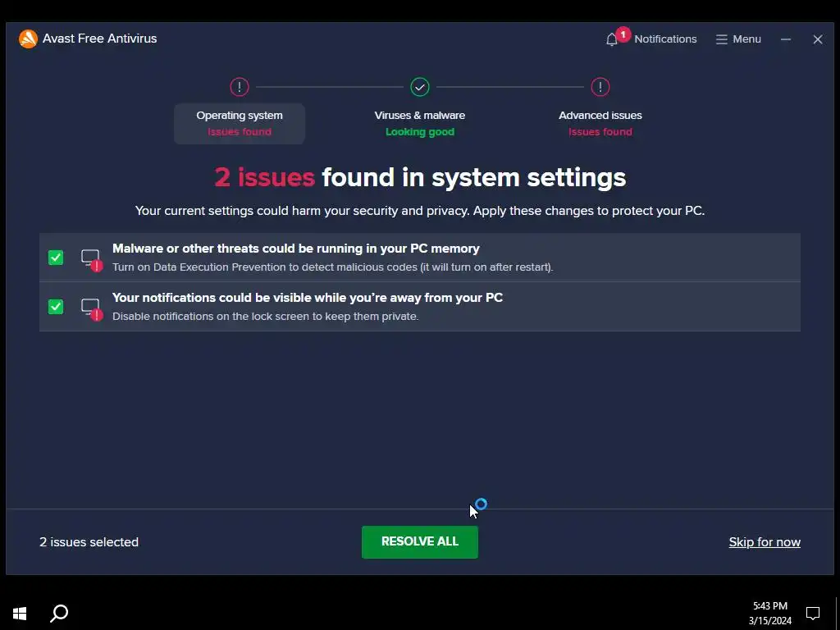Click the red notification count badge
Screen dimensions: 840x630
pyautogui.click(x=623, y=34)
